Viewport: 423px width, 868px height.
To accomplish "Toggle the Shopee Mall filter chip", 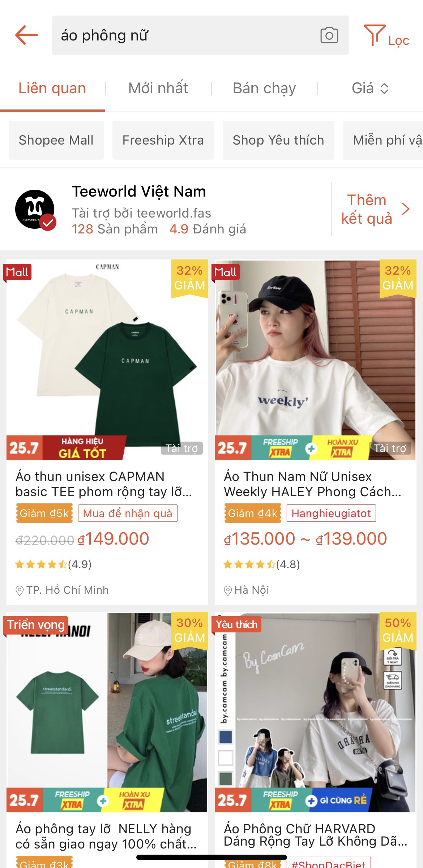I will pos(56,140).
